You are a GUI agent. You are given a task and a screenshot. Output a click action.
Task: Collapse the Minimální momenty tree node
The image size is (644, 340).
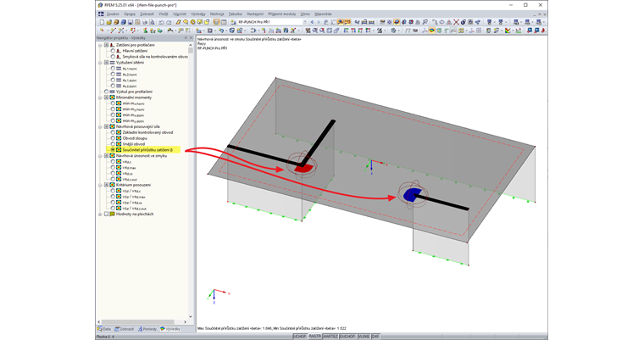point(100,98)
